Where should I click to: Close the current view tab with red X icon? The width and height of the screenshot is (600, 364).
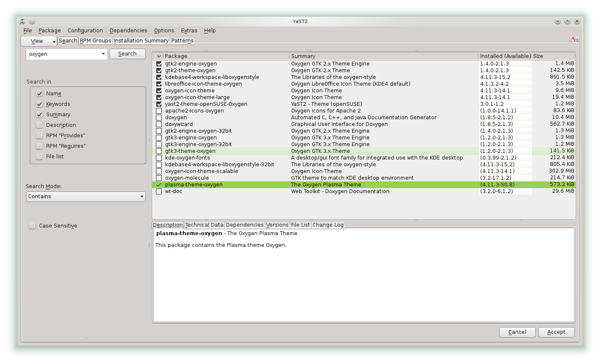[x=574, y=39]
